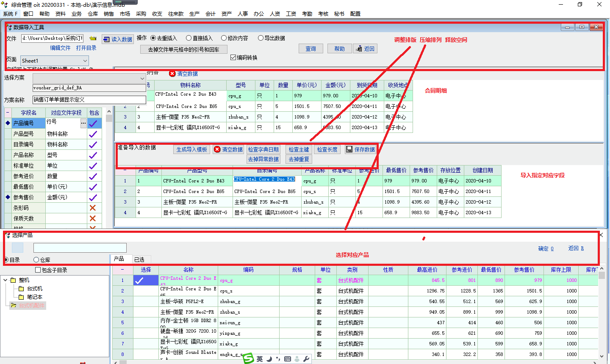Click the 编辑文件 link
This screenshot has height=364, width=610.
(x=60, y=48)
